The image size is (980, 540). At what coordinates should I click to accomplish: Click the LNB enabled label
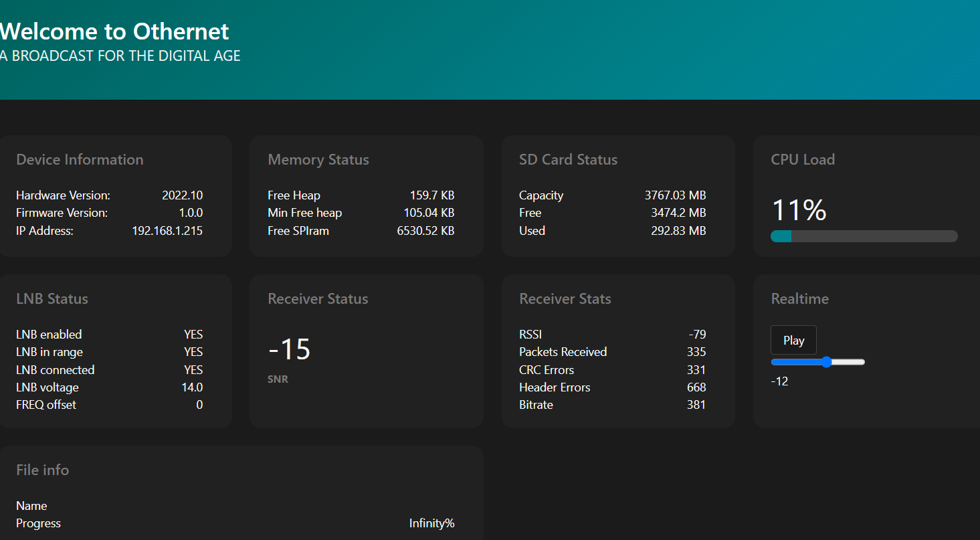pyautogui.click(x=49, y=335)
